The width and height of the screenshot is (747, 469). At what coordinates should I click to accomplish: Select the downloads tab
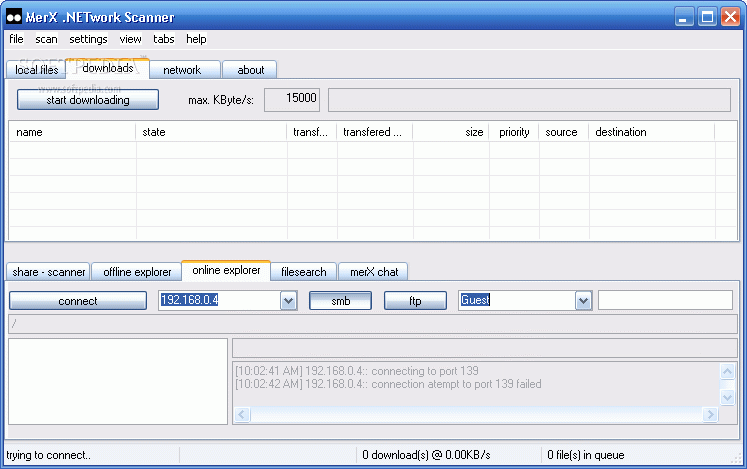[108, 68]
